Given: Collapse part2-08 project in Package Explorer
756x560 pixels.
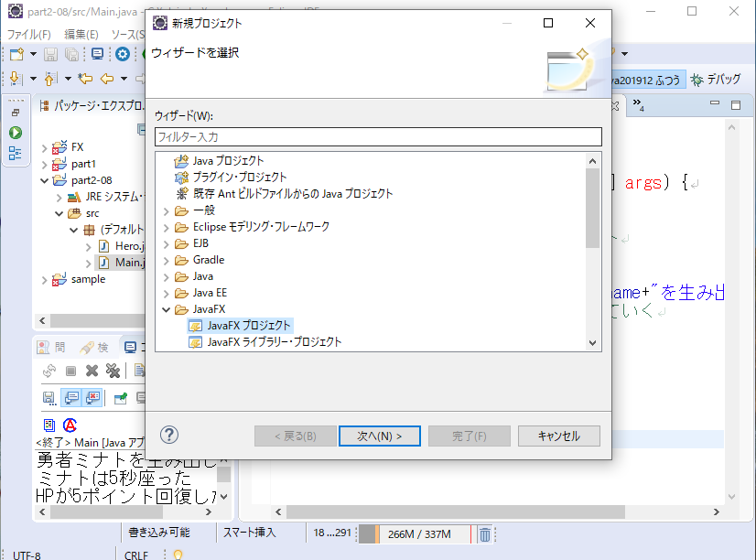Looking at the screenshot, I should click(44, 181).
